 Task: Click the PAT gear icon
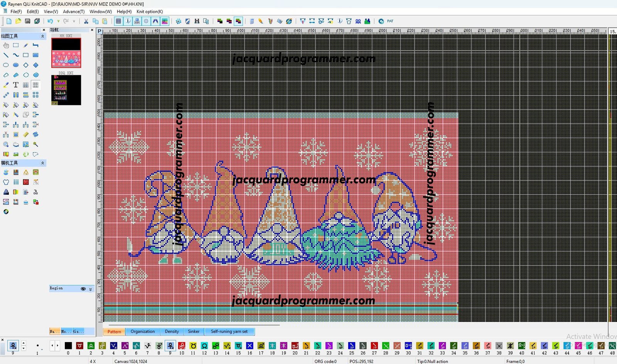pos(381,21)
